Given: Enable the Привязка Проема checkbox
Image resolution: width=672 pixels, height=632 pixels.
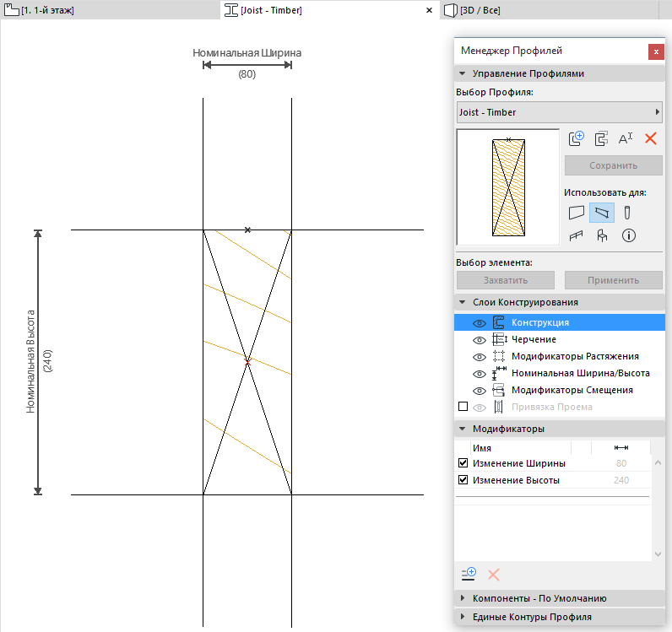Looking at the screenshot, I should [463, 407].
